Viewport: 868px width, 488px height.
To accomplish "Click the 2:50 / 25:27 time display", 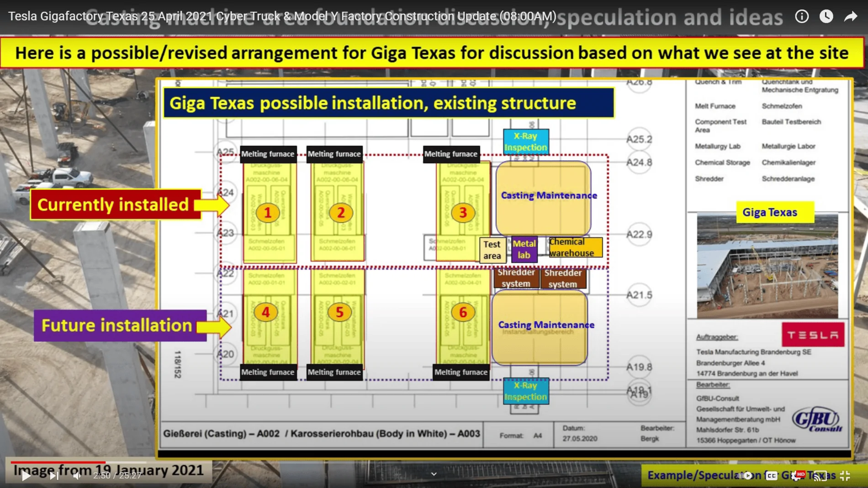I will [x=117, y=476].
